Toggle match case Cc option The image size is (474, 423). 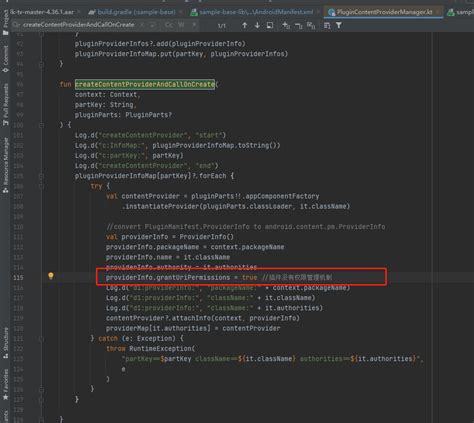[x=169, y=25]
